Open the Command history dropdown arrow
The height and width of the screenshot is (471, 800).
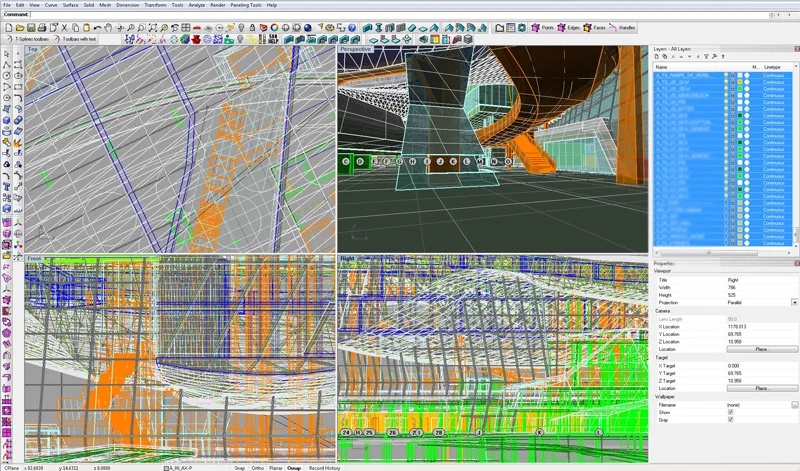tap(771, 14)
